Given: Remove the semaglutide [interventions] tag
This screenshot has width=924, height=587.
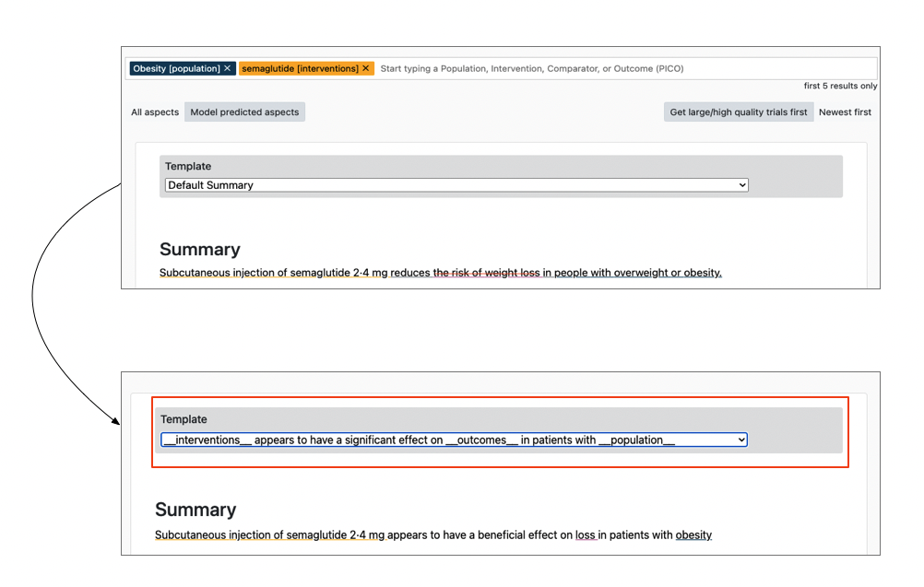Looking at the screenshot, I should pyautogui.click(x=366, y=68).
